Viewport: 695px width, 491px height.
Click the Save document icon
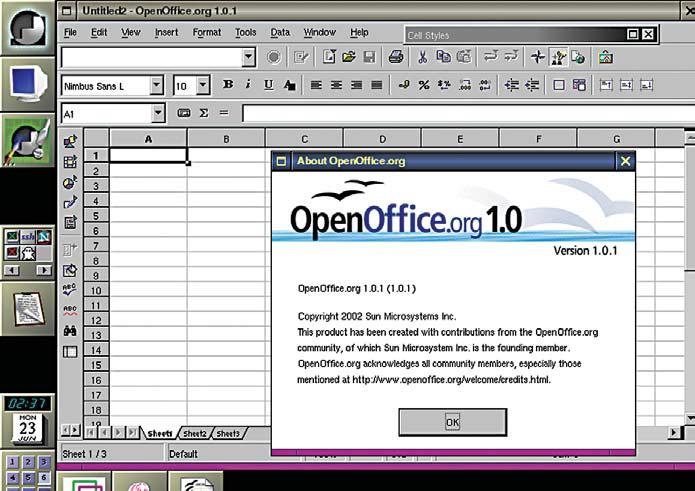click(369, 57)
